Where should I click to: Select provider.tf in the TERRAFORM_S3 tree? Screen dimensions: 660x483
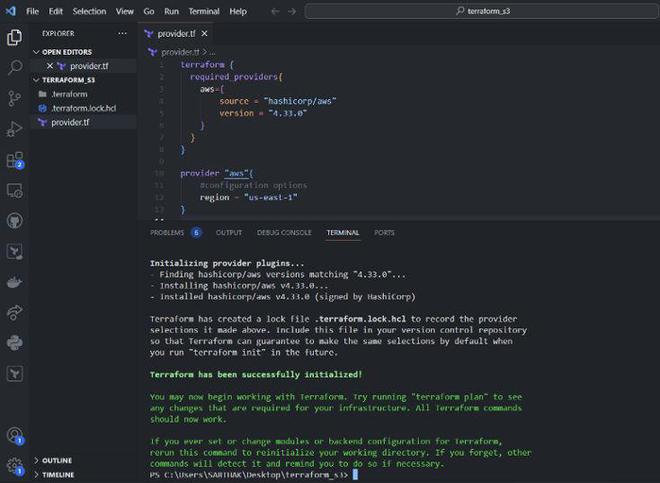coord(83,122)
